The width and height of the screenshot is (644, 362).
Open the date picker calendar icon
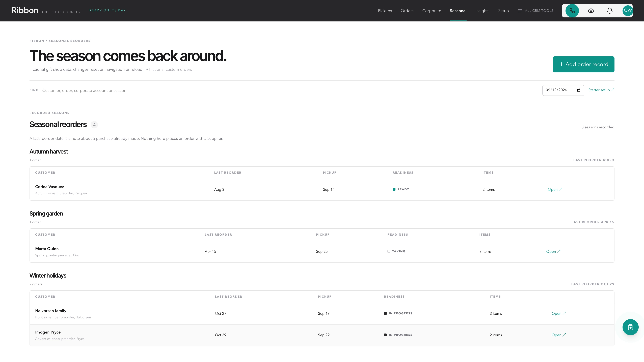pos(578,90)
